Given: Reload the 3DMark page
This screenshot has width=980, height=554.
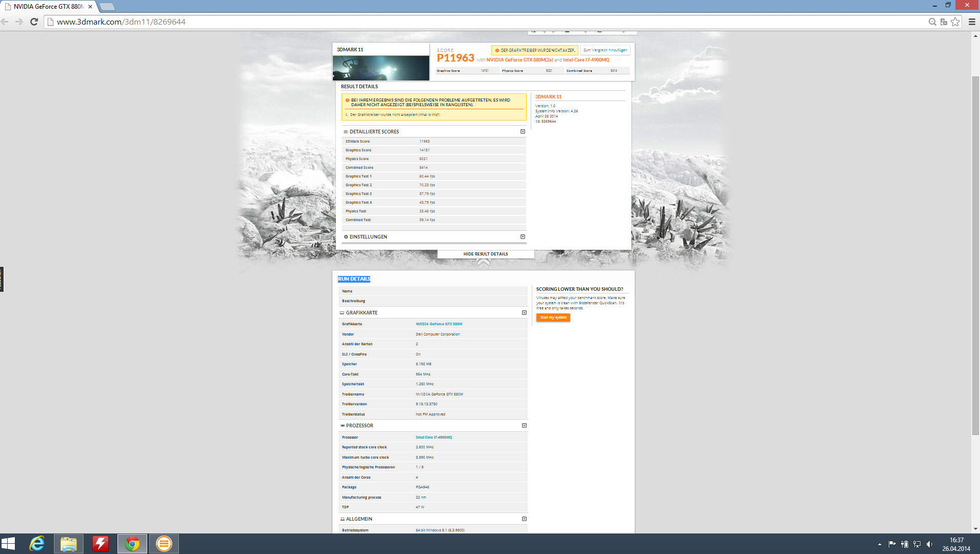Looking at the screenshot, I should click(x=34, y=22).
